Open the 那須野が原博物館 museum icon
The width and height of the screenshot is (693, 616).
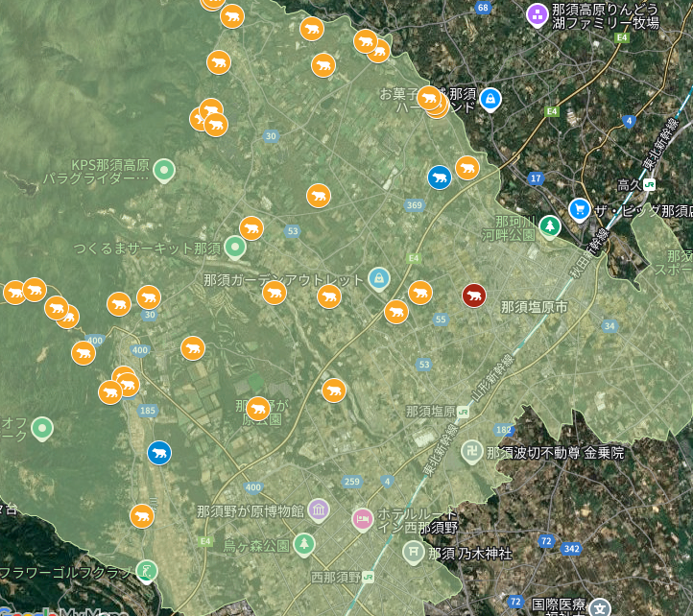click(319, 509)
